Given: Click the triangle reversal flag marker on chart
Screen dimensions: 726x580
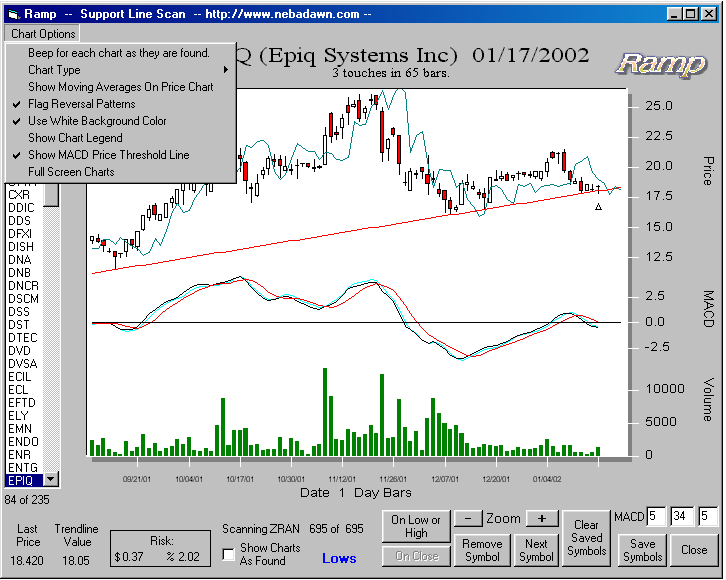Looking at the screenshot, I should pos(598,207).
